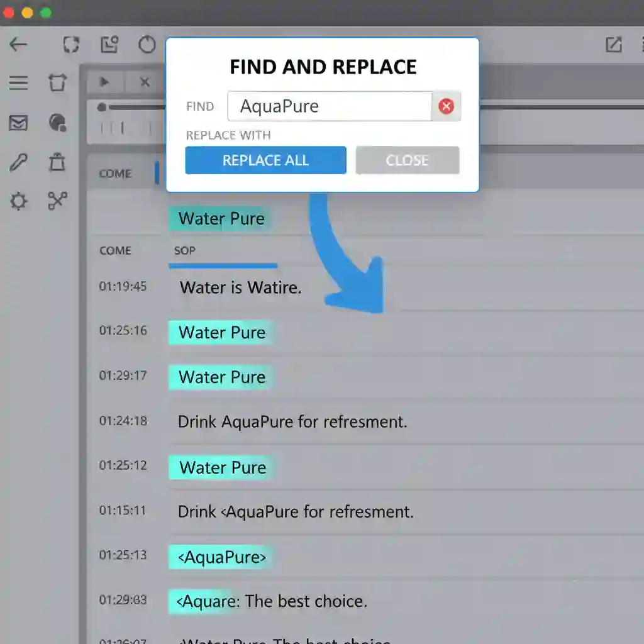Click the Envelope message icon
Viewport: 644px width, 644px height.
[19, 123]
